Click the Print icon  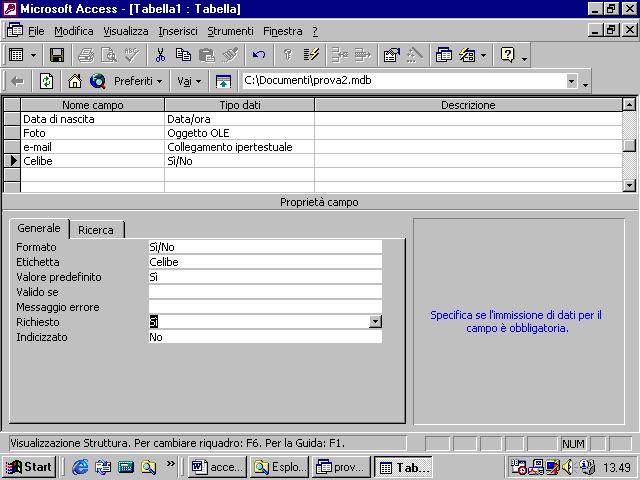pyautogui.click(x=86, y=55)
